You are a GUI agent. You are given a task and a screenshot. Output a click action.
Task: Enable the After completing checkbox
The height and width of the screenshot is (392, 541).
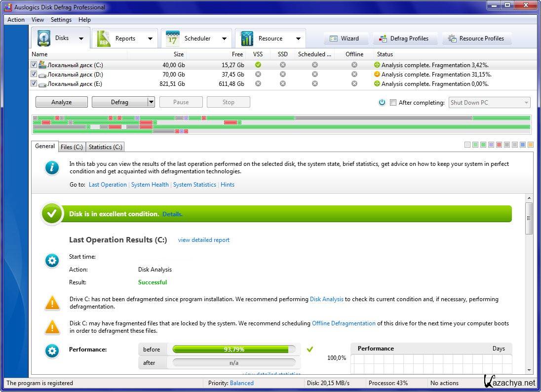click(x=393, y=103)
